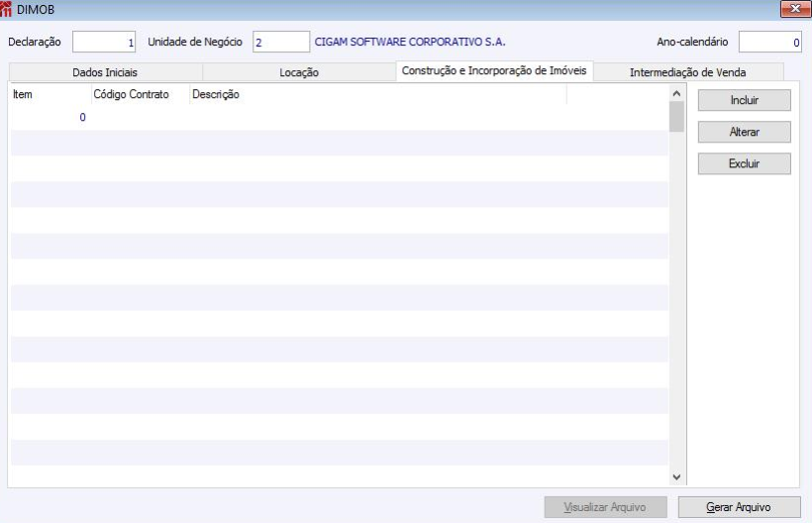This screenshot has height=523, width=812.
Task: Select the row with item value 0
Action: click(340, 117)
